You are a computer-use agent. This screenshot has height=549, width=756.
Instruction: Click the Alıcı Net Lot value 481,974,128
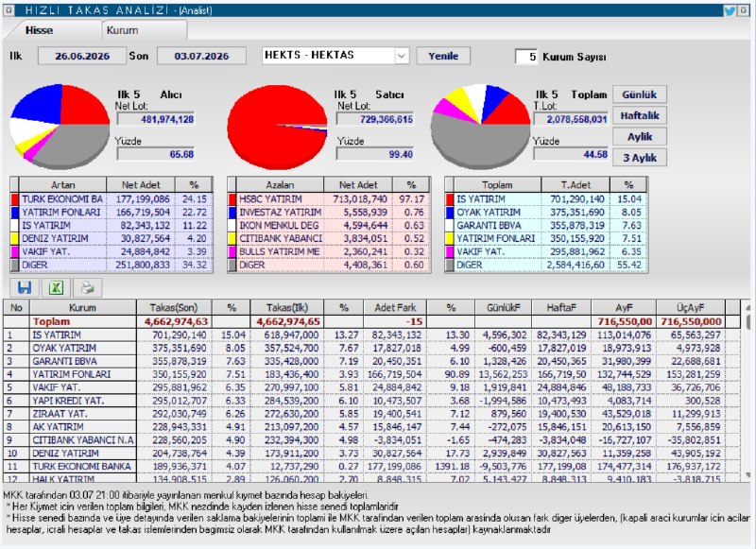(156, 120)
